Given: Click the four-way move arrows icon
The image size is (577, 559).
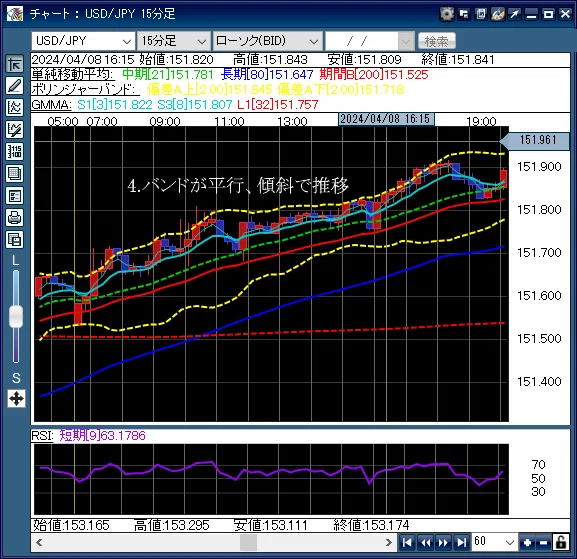Looking at the screenshot, I should click(16, 399).
